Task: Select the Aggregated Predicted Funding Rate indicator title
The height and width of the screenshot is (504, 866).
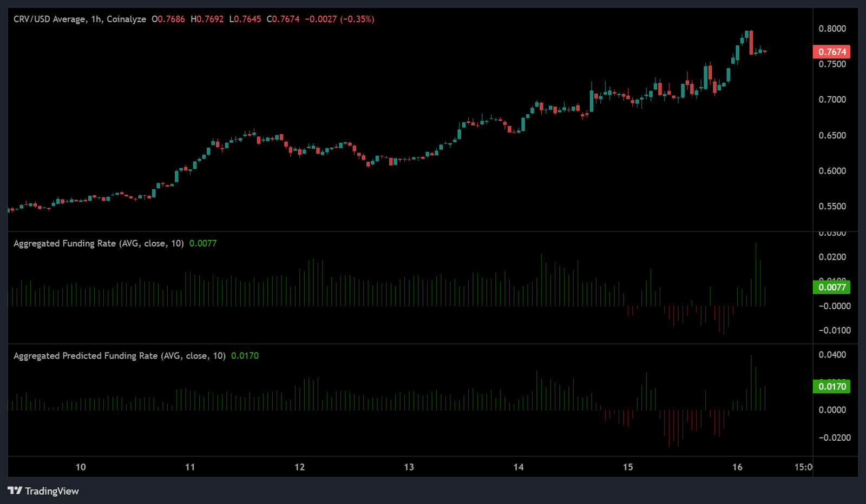Action: [119, 356]
